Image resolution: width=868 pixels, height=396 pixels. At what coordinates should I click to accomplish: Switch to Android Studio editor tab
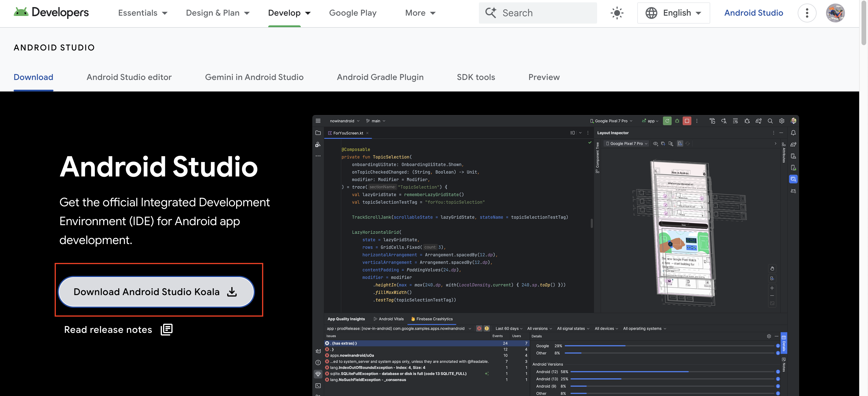point(129,77)
